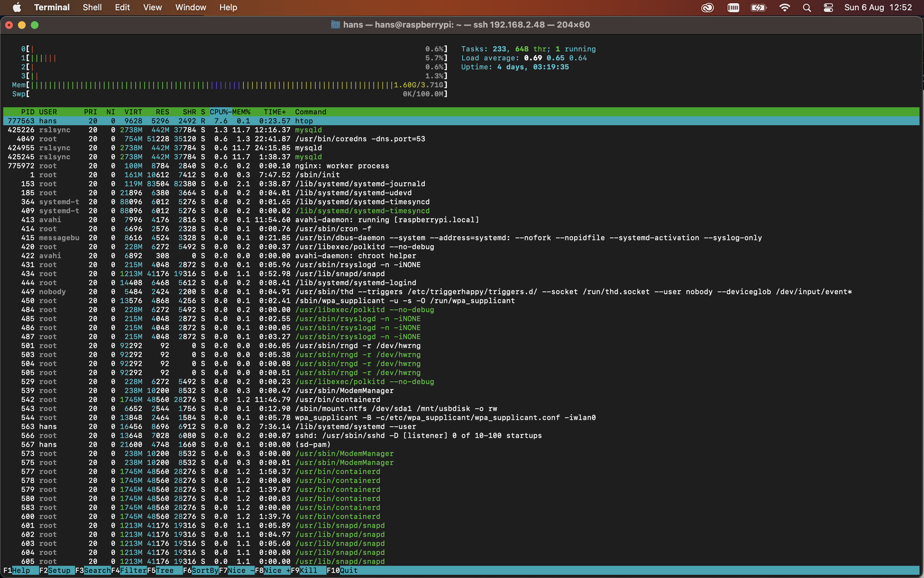Viewport: 924px width, 578px height.
Task: Select the /sbin/wpa_supplicant -u row
Action: 461,301
